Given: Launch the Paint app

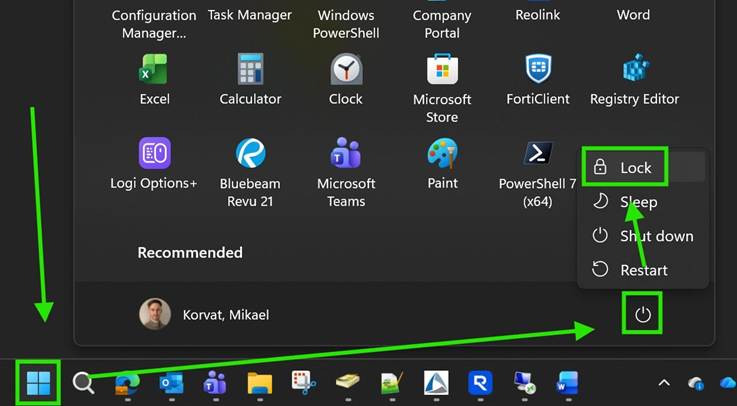Looking at the screenshot, I should 442,163.
